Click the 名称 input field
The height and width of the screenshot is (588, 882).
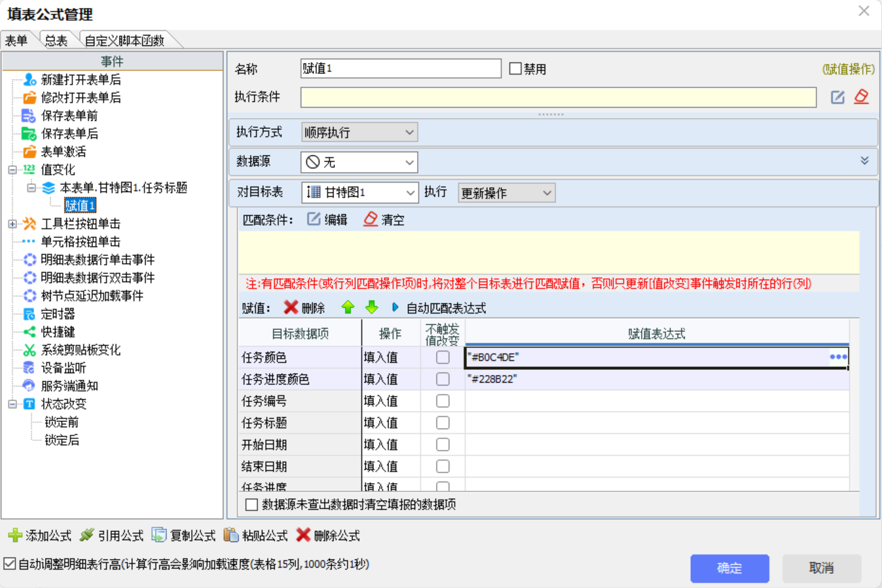pyautogui.click(x=401, y=68)
